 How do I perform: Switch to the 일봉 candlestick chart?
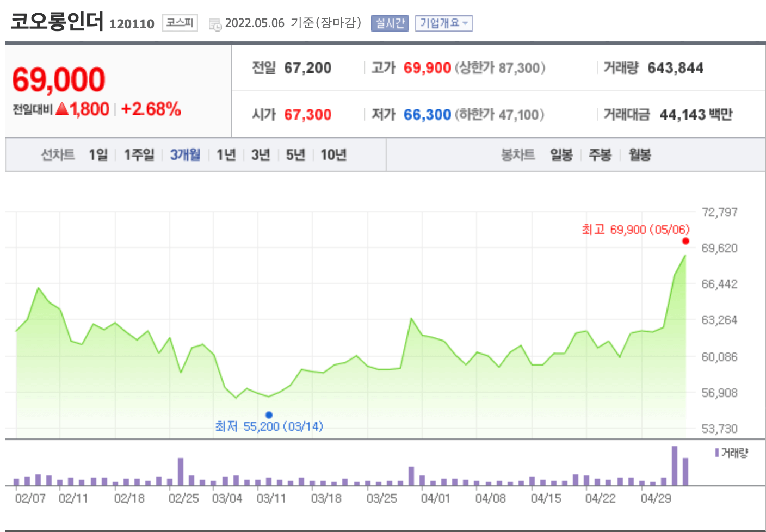coord(561,155)
